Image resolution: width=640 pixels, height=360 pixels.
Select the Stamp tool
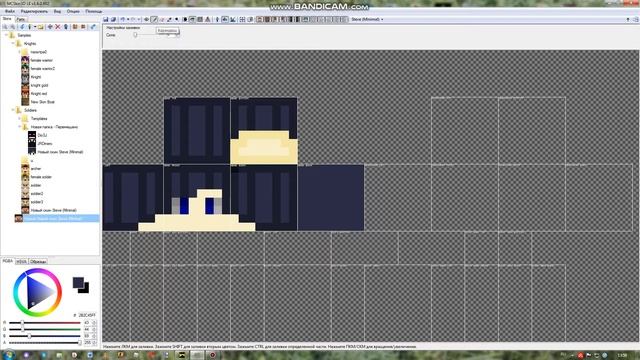pos(207,19)
